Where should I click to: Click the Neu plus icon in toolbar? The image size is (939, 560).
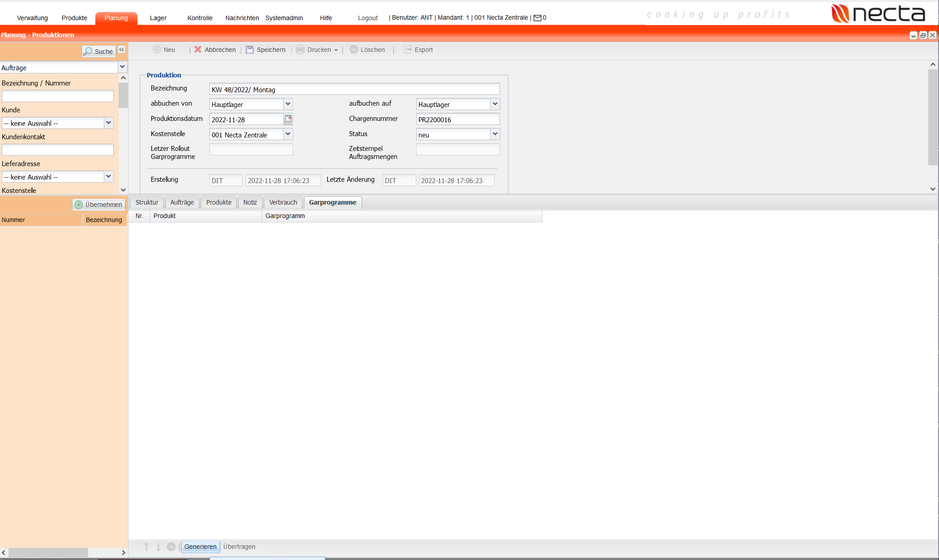(157, 50)
